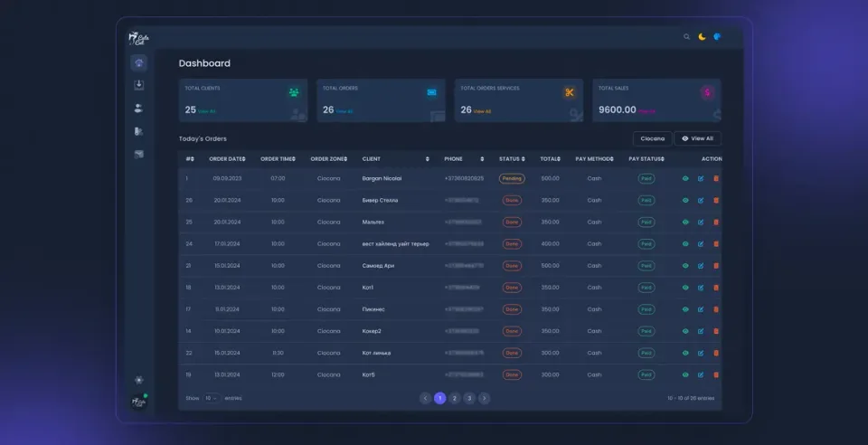
Task: Open the envelope sidebar icon
Action: (x=139, y=155)
